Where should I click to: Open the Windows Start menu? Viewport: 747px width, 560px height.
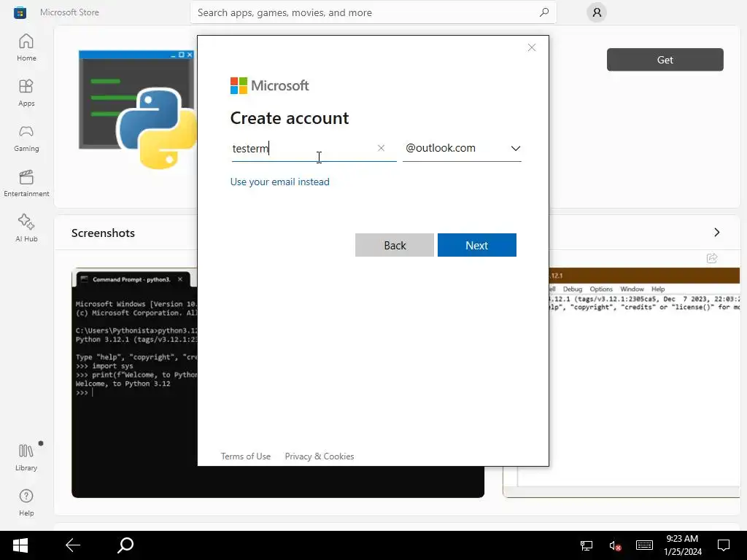[20, 545]
